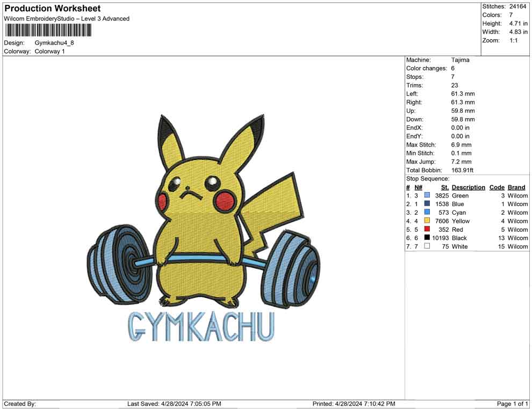
Task: Click the 'Printed: 4/28/2024 7:10:42 PM' text
Action: coord(354,404)
